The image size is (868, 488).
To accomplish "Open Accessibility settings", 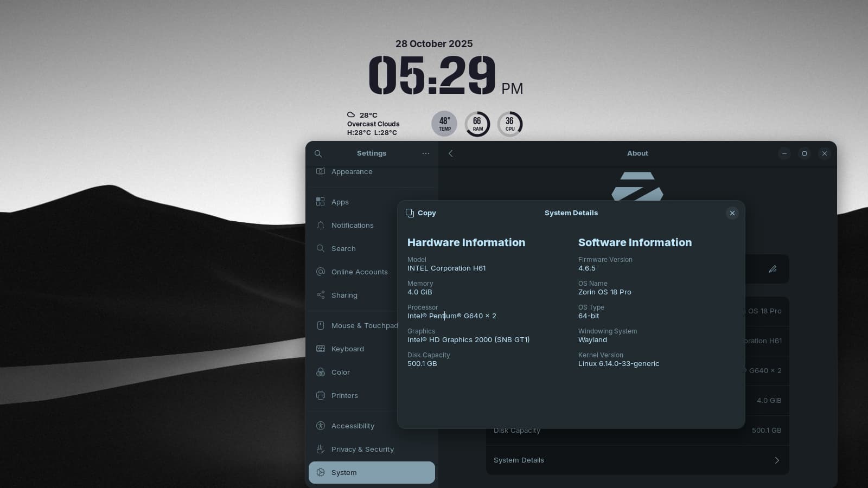I will [353, 426].
